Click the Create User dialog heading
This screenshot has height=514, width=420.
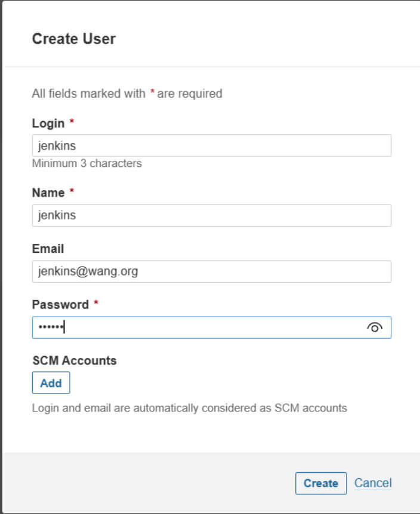tap(74, 39)
